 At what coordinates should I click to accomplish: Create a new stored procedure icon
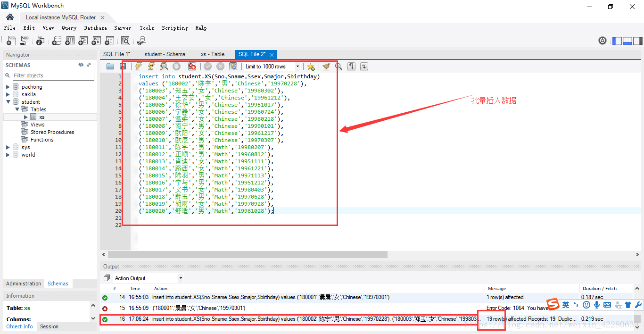pos(96,41)
